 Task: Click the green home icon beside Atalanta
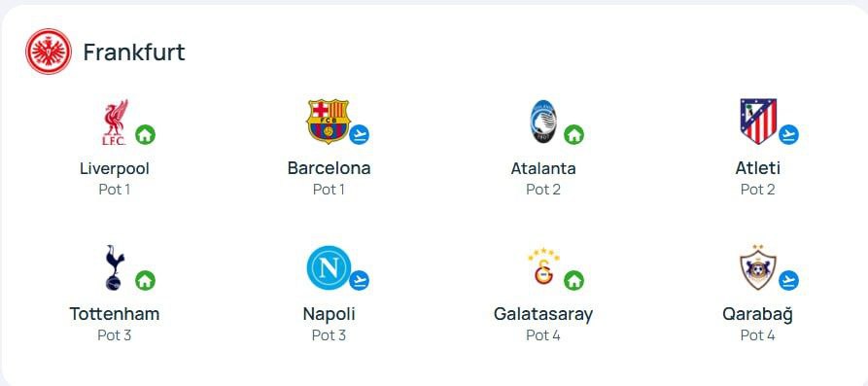click(x=574, y=134)
